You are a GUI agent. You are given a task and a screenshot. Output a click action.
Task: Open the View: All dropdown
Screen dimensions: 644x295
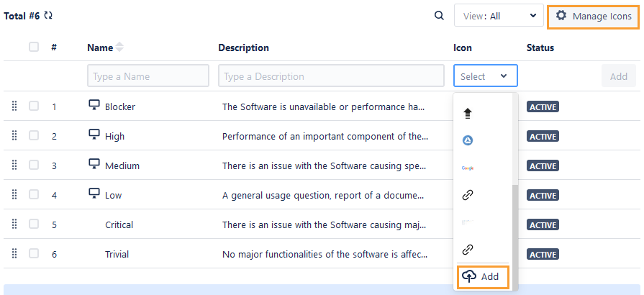tap(498, 16)
